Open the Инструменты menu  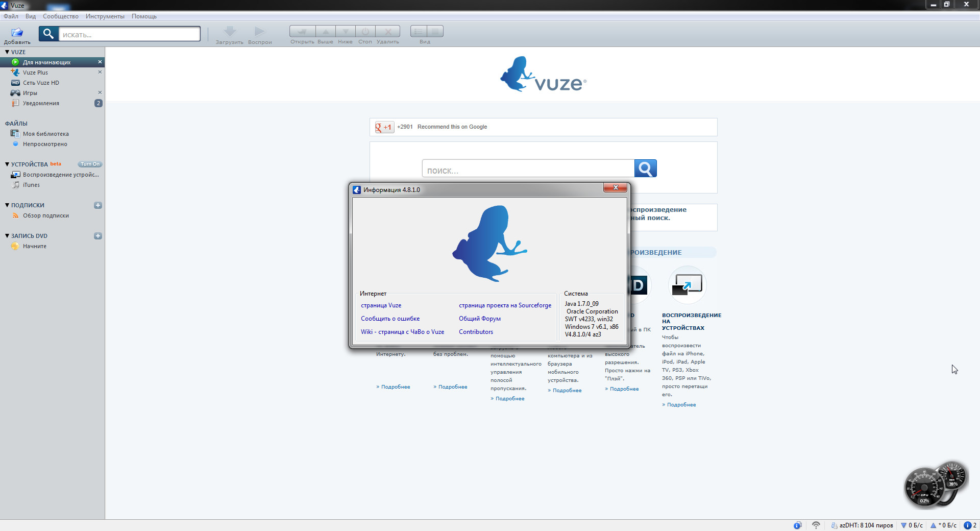point(105,16)
